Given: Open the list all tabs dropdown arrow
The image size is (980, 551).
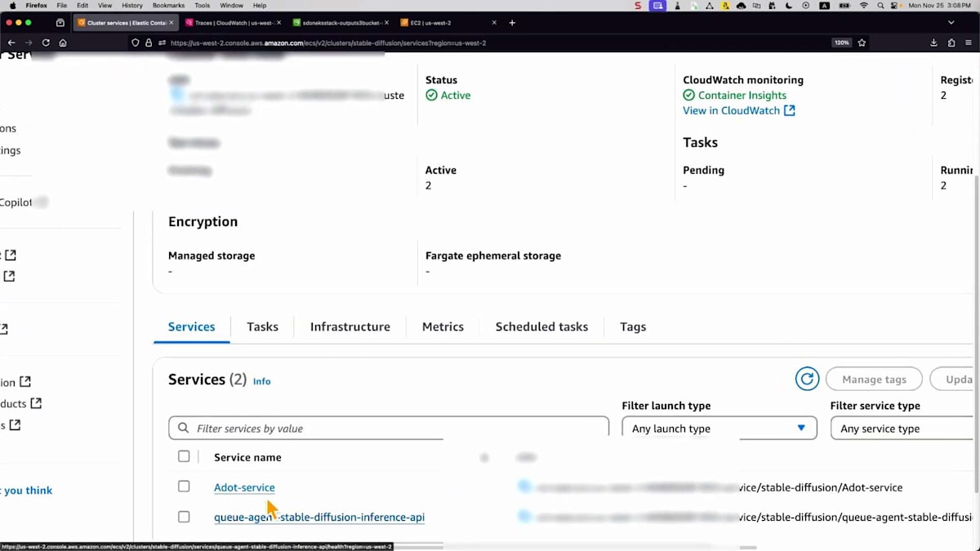Looking at the screenshot, I should 951,23.
